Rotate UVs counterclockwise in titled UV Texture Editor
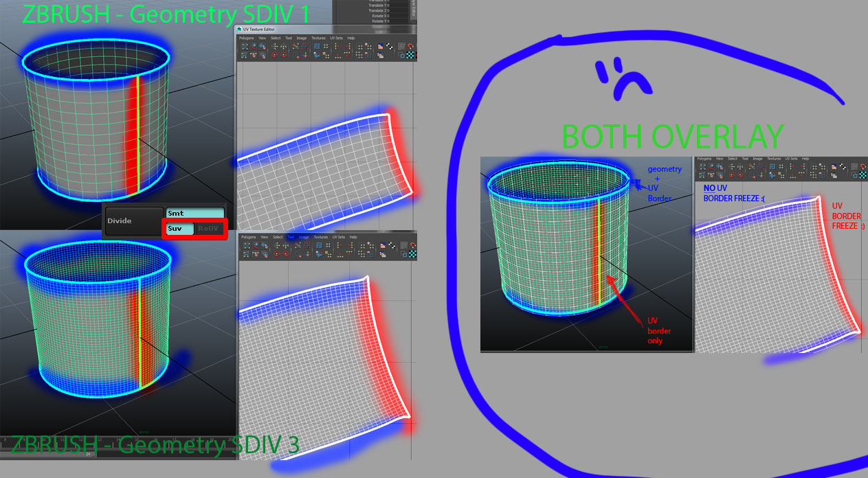The height and width of the screenshot is (478, 868). point(275,55)
